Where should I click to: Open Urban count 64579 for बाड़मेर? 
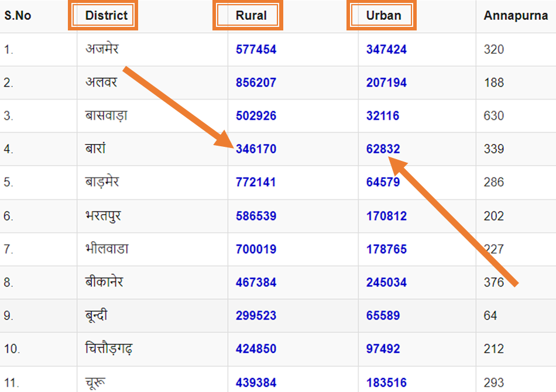(383, 182)
